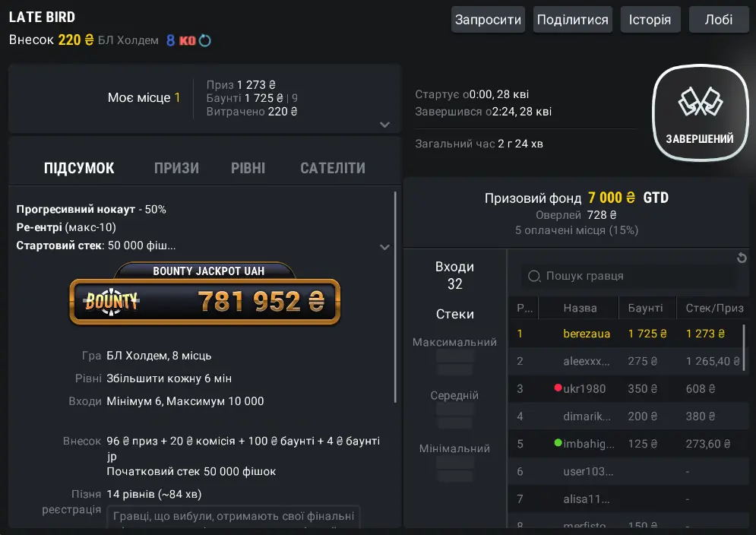Click the green status dot by imbahig
The image size is (756, 535).
558,443
